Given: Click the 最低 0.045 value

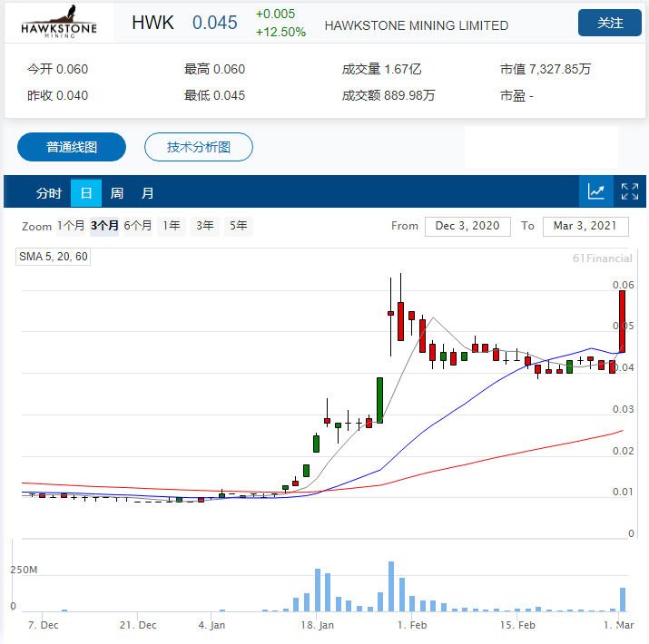Looking at the screenshot, I should 214,95.
